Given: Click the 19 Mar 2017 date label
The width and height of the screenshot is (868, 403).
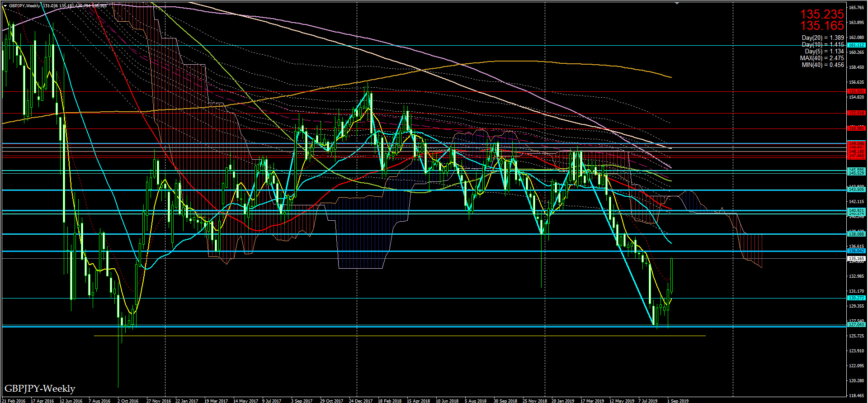Looking at the screenshot, I should coord(216,401).
